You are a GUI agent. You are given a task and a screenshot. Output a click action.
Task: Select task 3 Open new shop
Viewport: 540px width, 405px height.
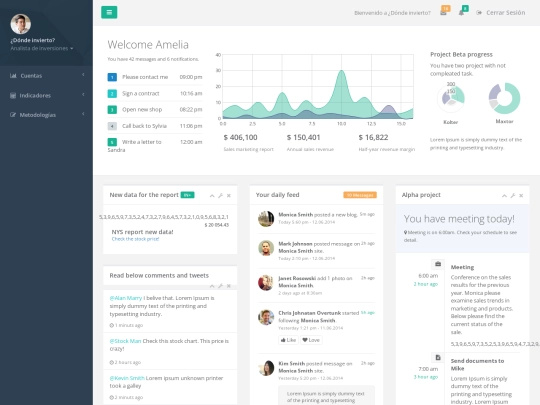click(x=155, y=110)
